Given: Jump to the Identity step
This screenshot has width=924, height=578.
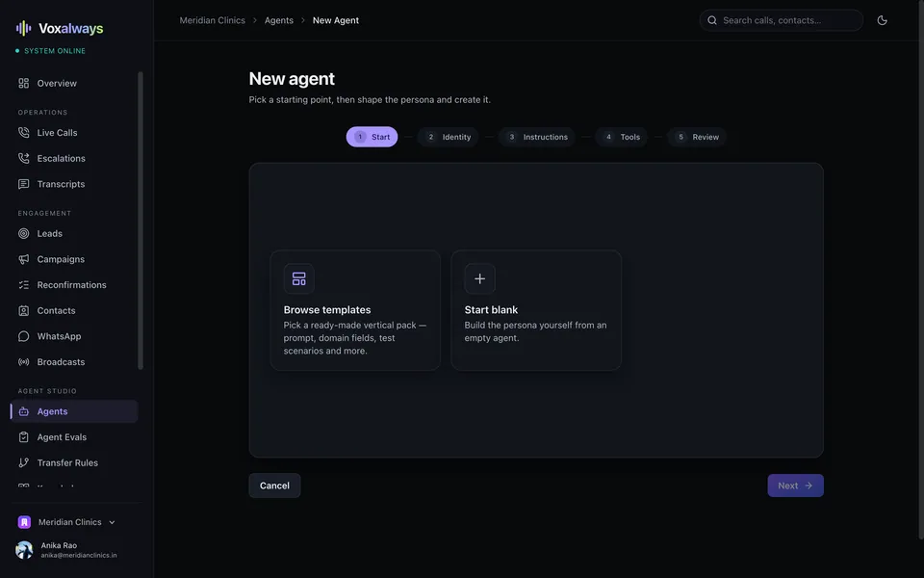Looking at the screenshot, I should (x=449, y=137).
